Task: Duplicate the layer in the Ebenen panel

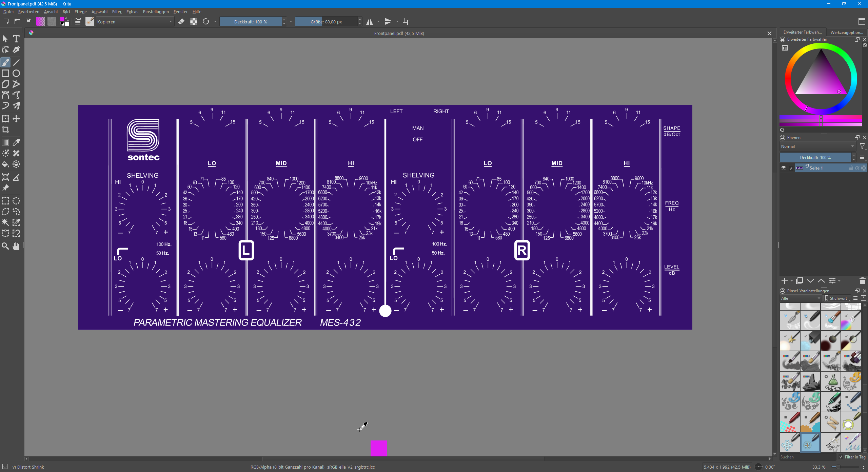Action: (x=800, y=281)
